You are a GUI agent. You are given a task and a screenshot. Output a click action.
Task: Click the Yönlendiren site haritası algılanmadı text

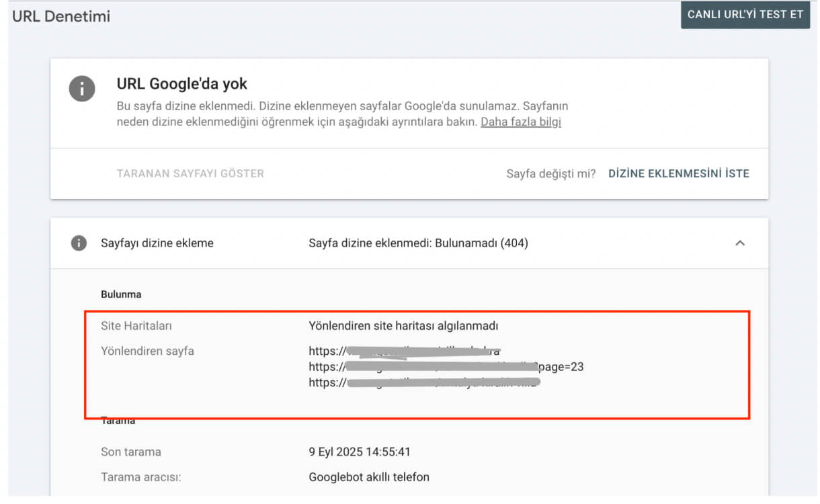[403, 326]
